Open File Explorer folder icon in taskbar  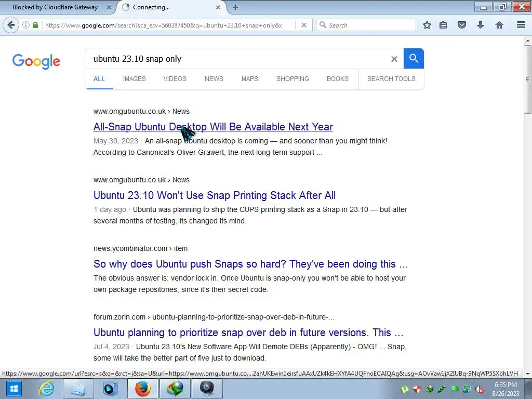[x=78, y=389]
